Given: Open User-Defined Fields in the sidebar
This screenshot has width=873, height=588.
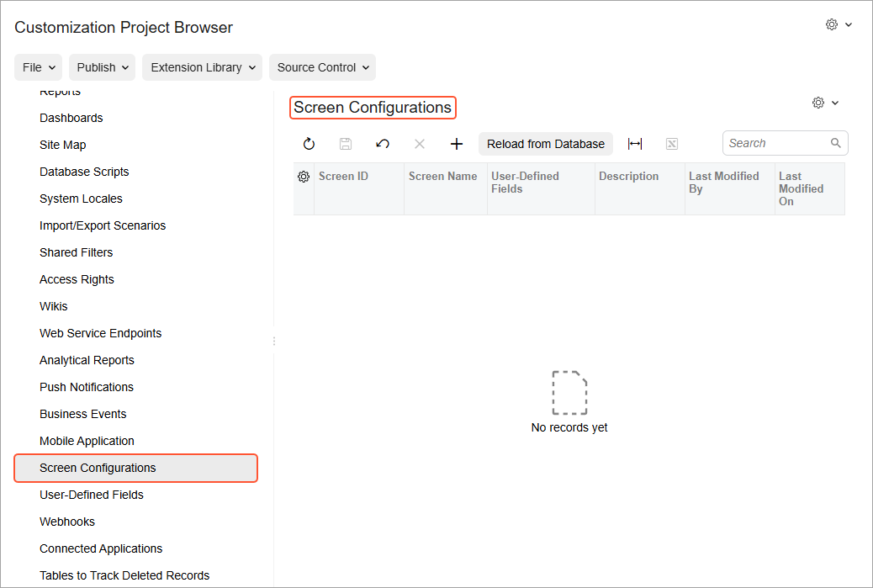Looking at the screenshot, I should (92, 495).
